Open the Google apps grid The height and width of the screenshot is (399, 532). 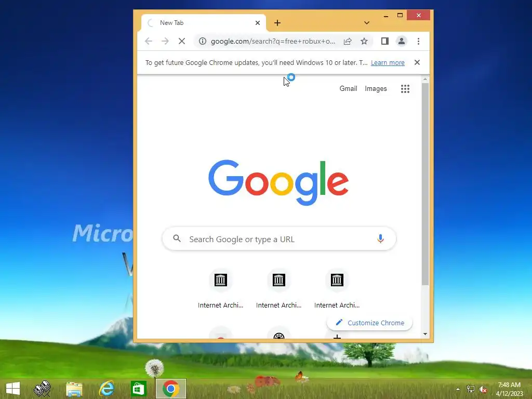(x=405, y=89)
